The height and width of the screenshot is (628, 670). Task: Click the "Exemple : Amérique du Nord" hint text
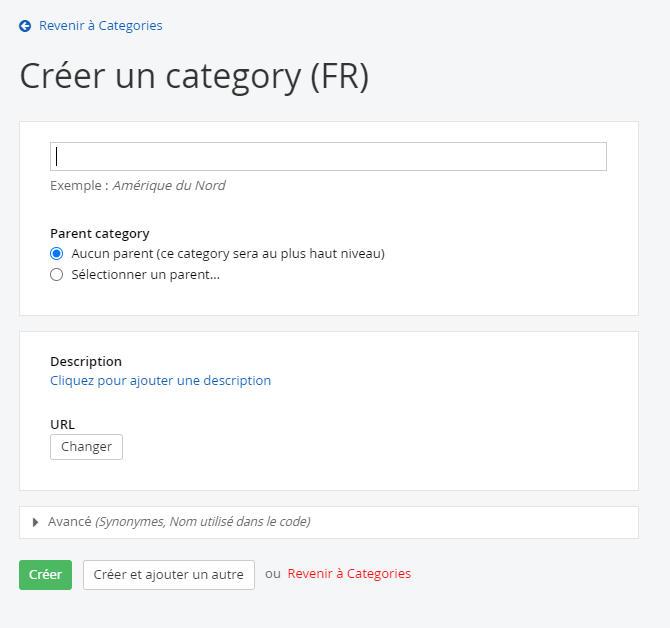[137, 186]
